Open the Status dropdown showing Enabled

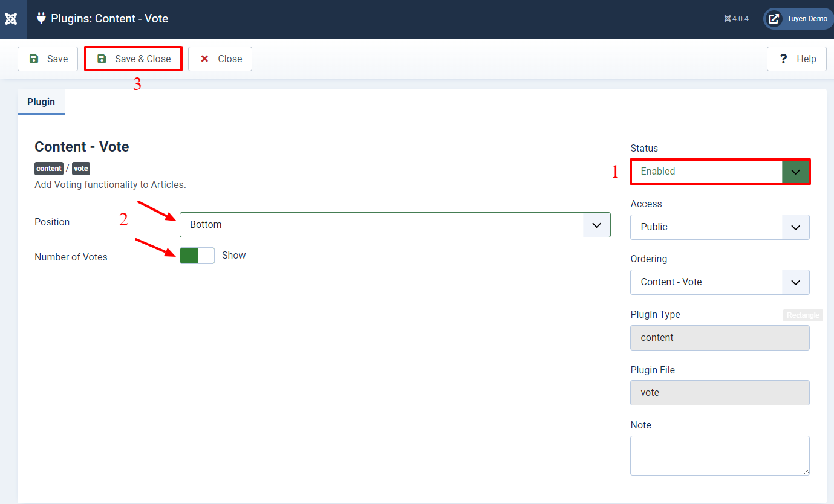[x=720, y=172]
